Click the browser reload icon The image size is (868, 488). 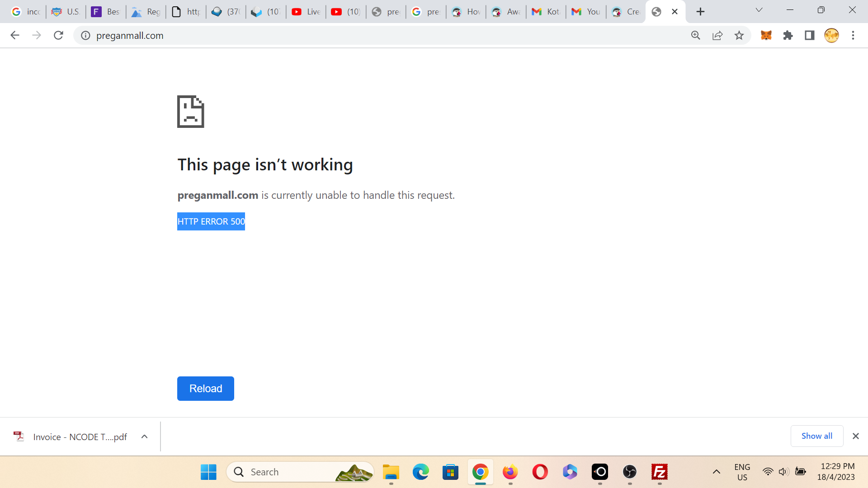pos(58,35)
